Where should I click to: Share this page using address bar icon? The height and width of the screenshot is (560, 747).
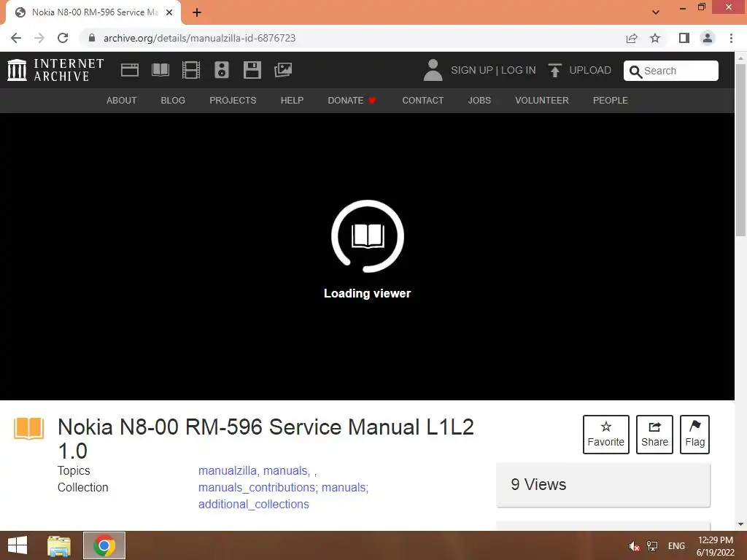[x=632, y=38]
